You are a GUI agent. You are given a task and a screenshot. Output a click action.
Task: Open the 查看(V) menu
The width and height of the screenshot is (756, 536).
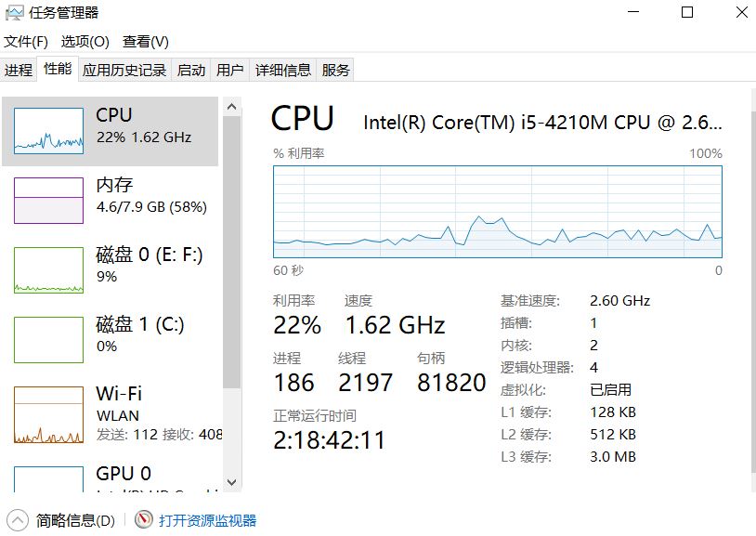[x=146, y=42]
